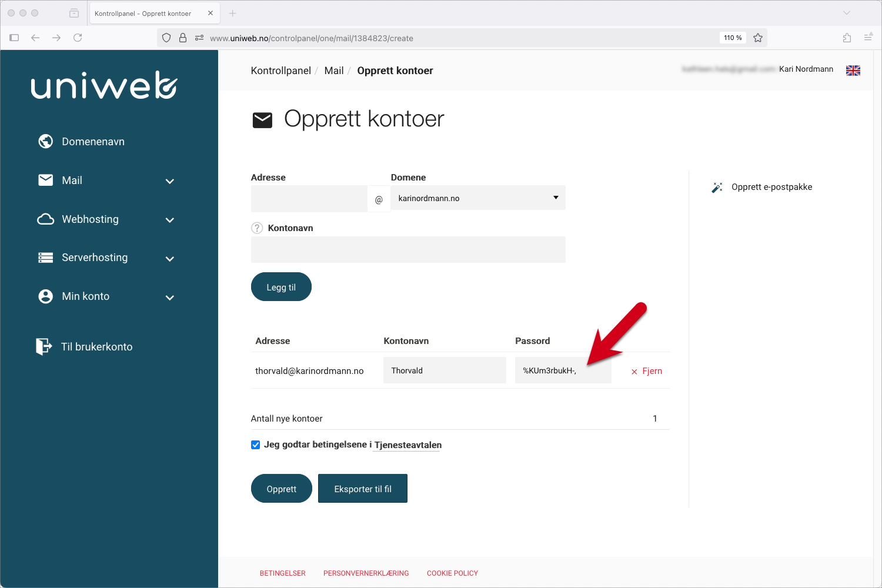Open the Tjenesteavtalen link
Viewport: 882px width, 588px height.
408,445
